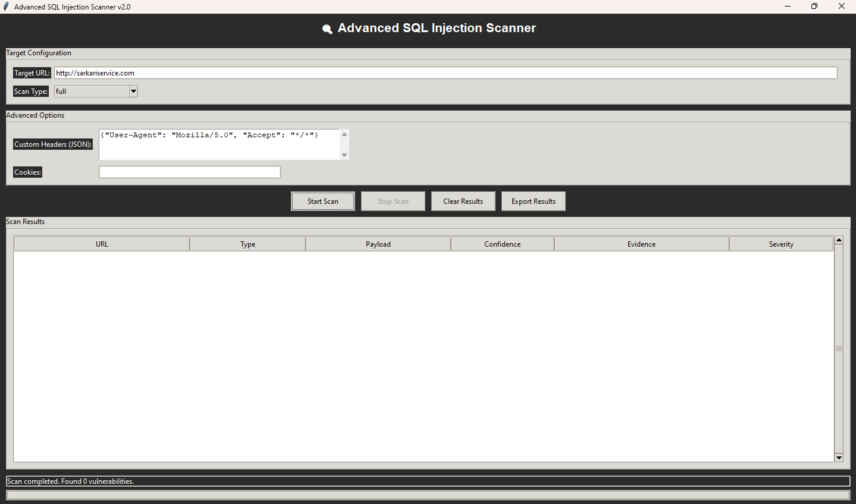Sort results by URL column header
The width and height of the screenshot is (856, 504).
pyautogui.click(x=102, y=244)
